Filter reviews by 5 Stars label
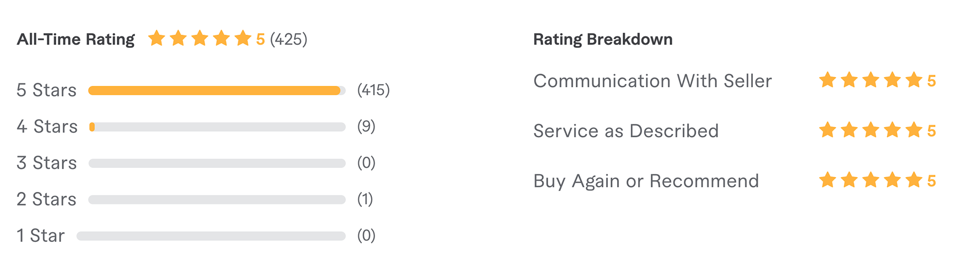 pos(46,90)
